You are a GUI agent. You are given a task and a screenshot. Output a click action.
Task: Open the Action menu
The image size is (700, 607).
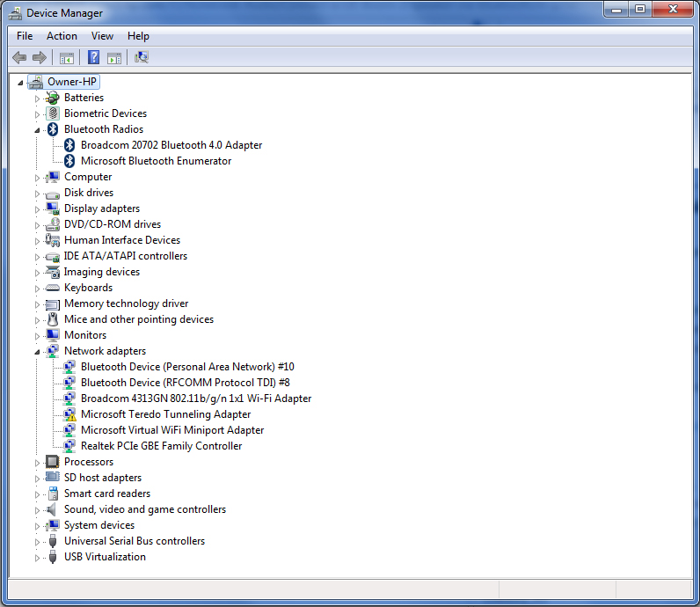point(62,36)
